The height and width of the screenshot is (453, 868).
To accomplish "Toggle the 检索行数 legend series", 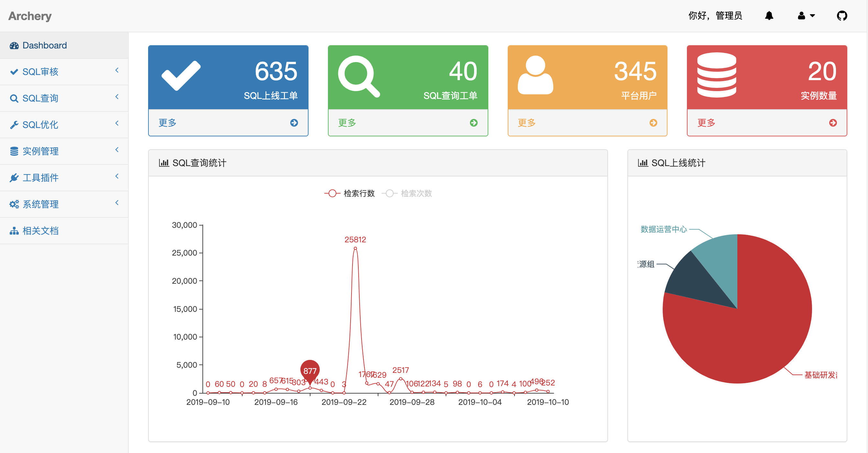I will 349,194.
